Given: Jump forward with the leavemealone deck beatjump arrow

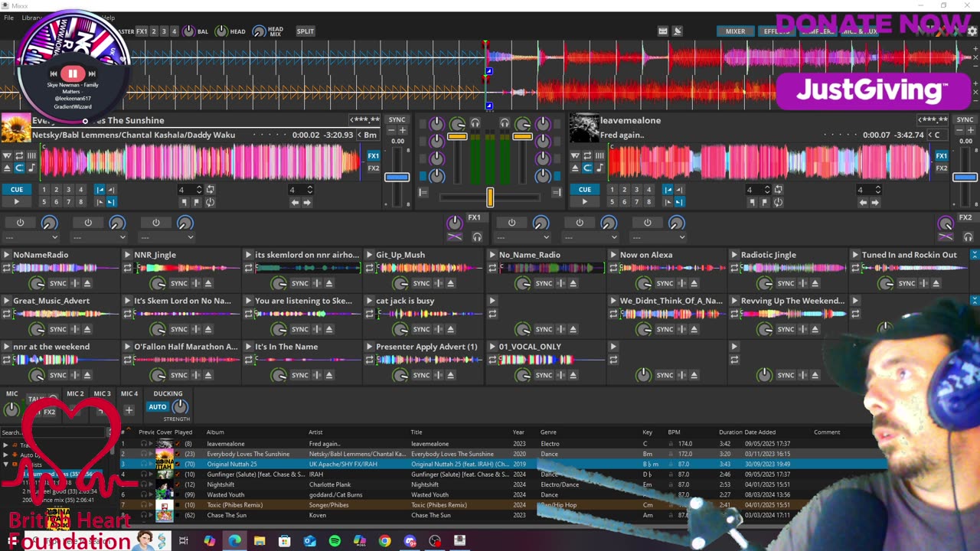Looking at the screenshot, I should (x=875, y=203).
